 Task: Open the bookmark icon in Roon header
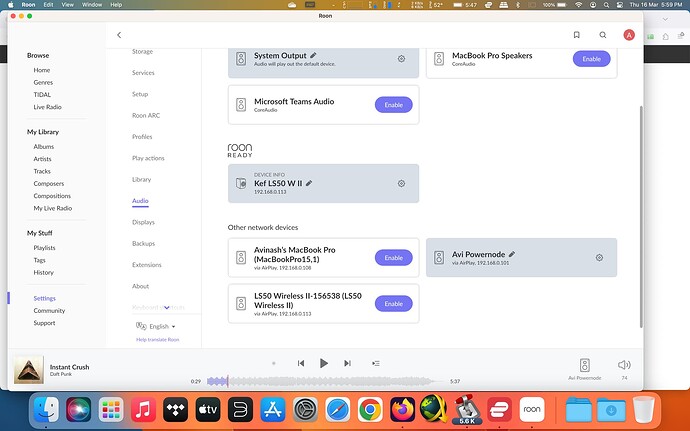coord(576,35)
